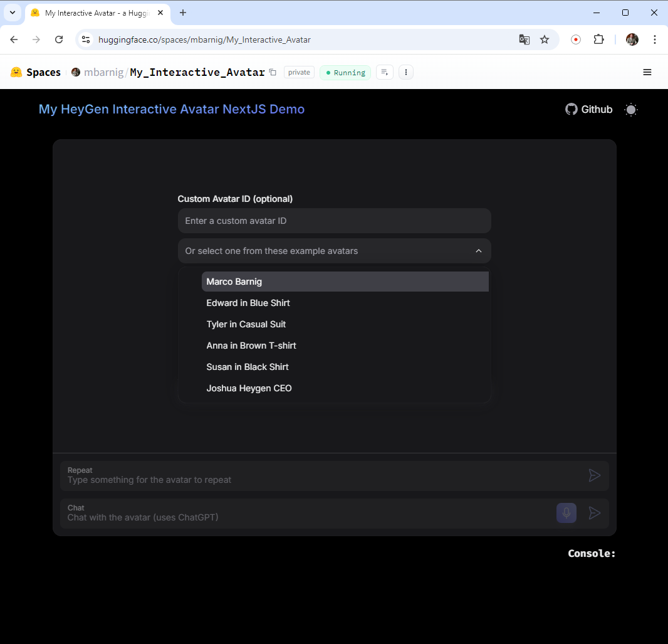Image resolution: width=668 pixels, height=644 pixels.
Task: Open the My_Interactive_Avatar space name link
Action: pyautogui.click(x=197, y=73)
